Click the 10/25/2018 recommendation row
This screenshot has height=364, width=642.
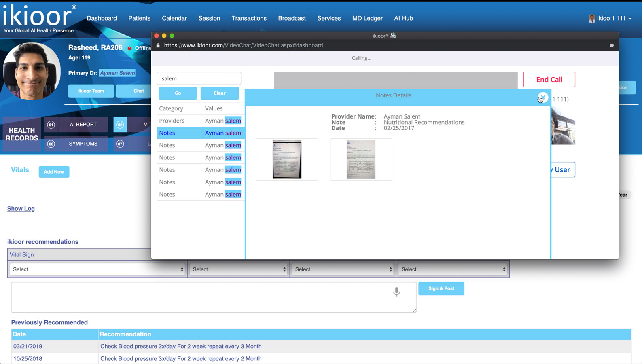[321, 358]
